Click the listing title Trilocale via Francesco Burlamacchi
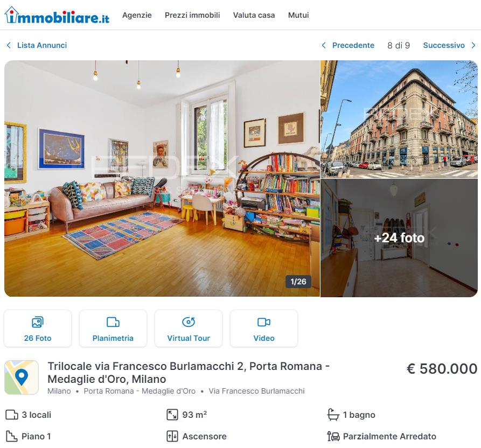This screenshot has height=448, width=481. pos(189,373)
